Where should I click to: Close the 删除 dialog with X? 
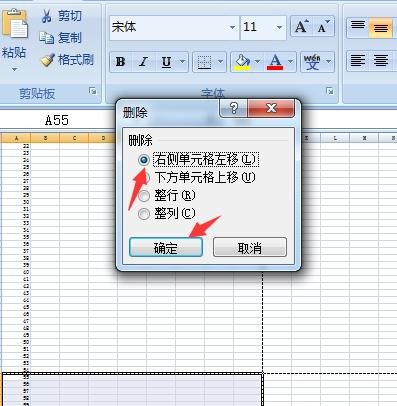(271, 108)
